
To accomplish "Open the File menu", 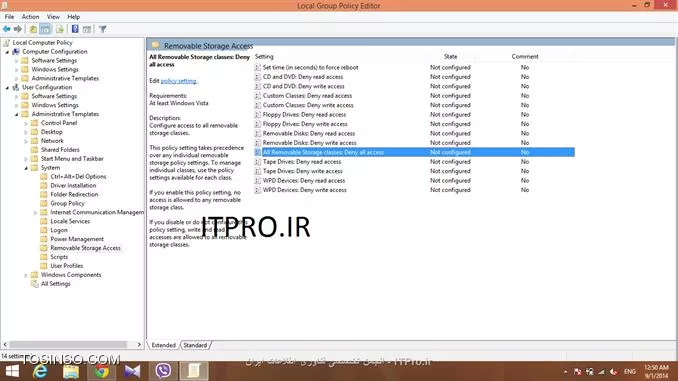I will (x=10, y=16).
